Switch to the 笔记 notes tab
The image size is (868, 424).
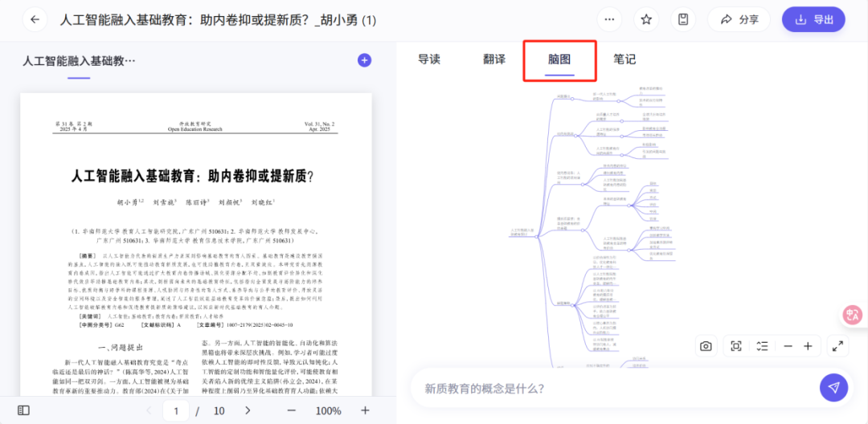[624, 59]
